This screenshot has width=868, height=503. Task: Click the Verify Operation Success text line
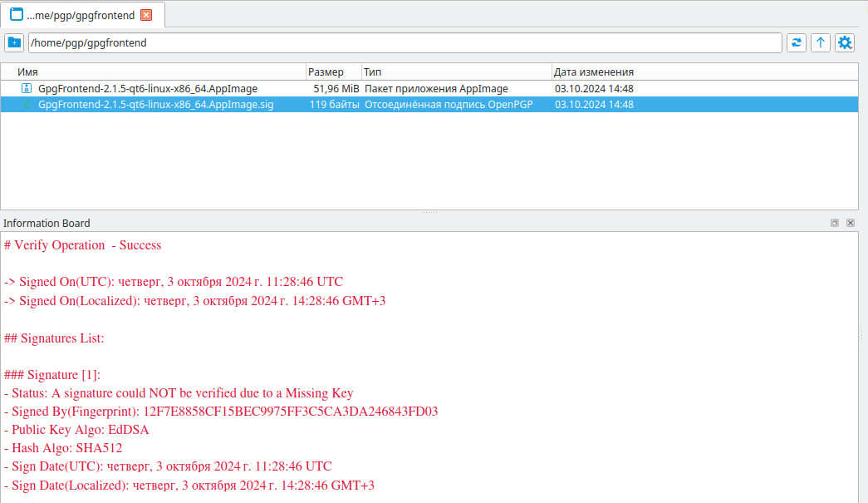[x=83, y=245]
